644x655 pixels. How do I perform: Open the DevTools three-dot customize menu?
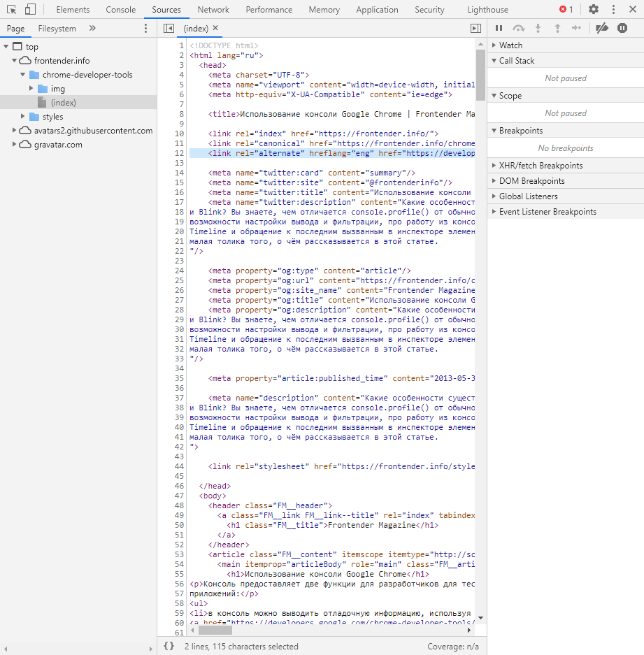613,10
